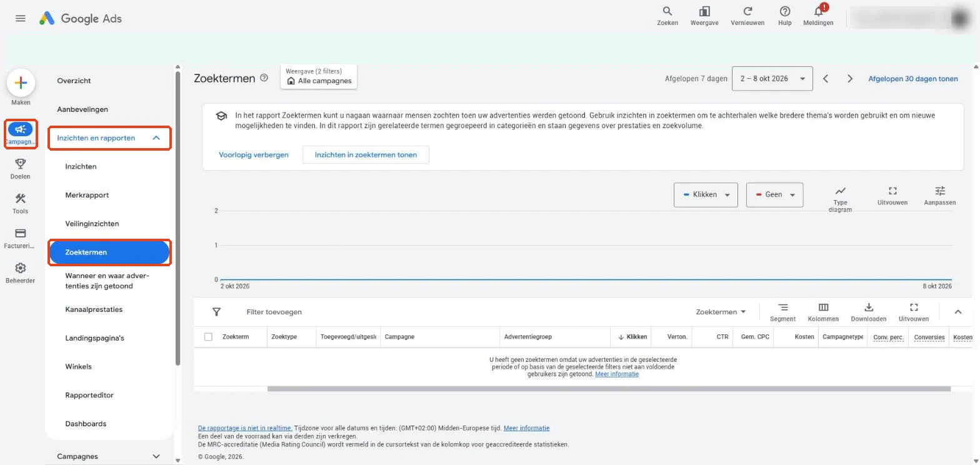Open the Klikken metric dropdown
Image resolution: width=980 pixels, height=465 pixels.
pos(706,194)
